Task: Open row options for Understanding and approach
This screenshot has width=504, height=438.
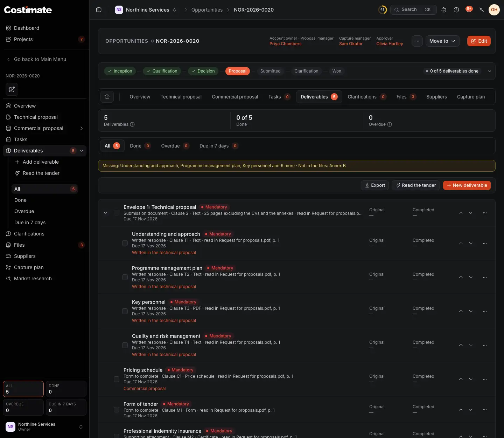Action: tap(485, 243)
